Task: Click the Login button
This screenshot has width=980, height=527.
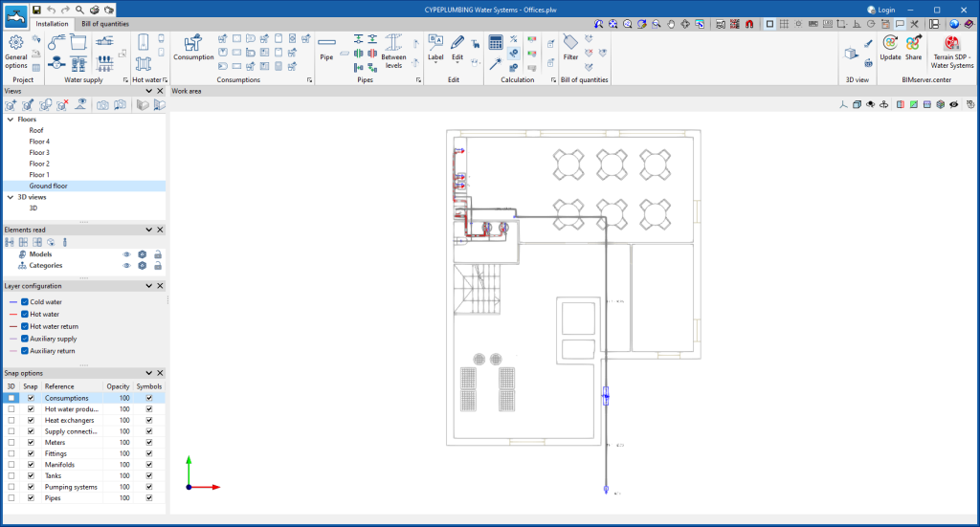Action: (880, 9)
